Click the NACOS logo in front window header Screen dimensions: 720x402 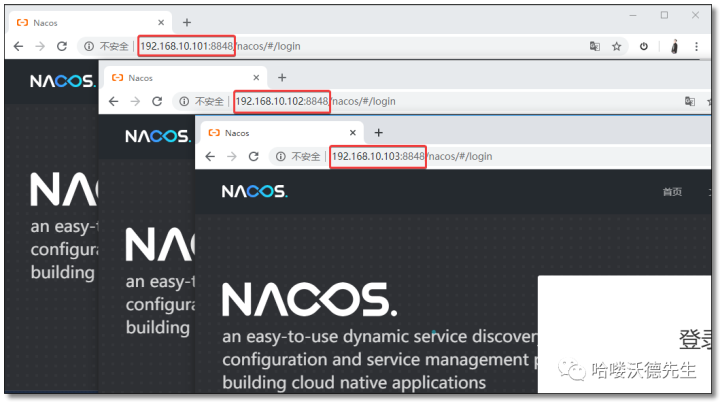click(255, 192)
